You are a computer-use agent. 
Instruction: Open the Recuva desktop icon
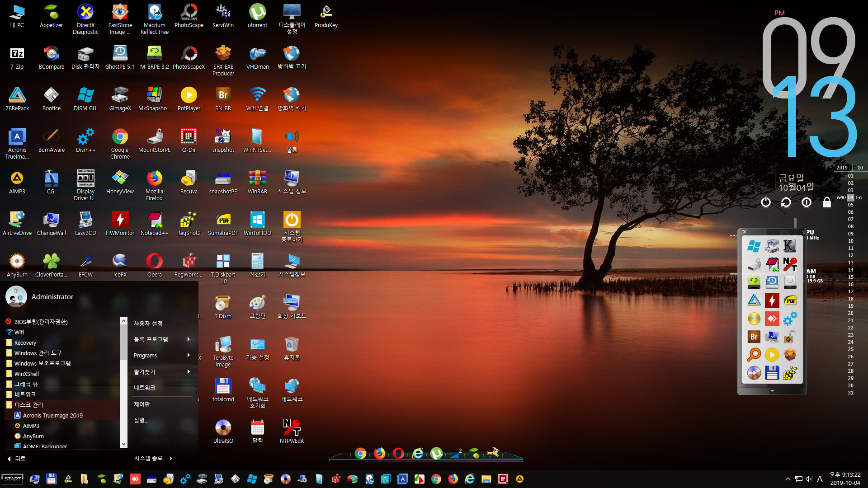point(189,183)
